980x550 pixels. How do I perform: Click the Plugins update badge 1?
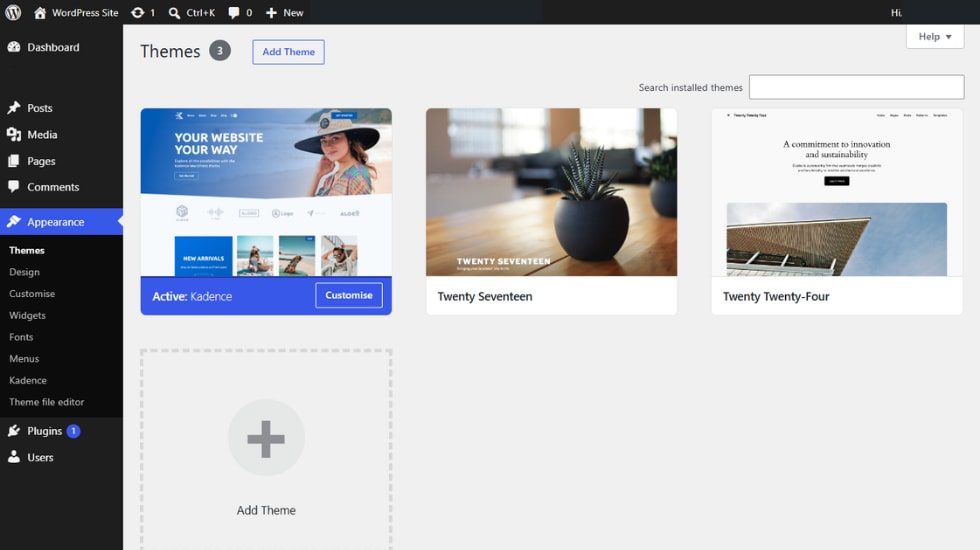coord(73,431)
